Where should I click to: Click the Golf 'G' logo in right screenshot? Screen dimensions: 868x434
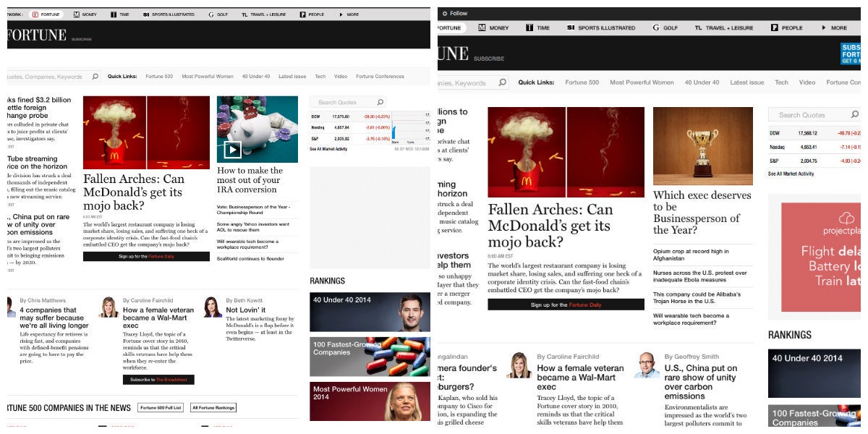(655, 27)
